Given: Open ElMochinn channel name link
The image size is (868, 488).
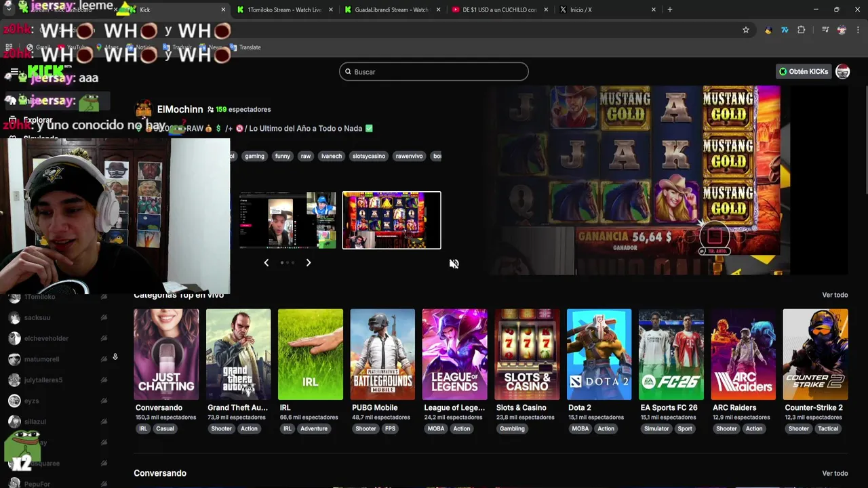Looking at the screenshot, I should 180,109.
